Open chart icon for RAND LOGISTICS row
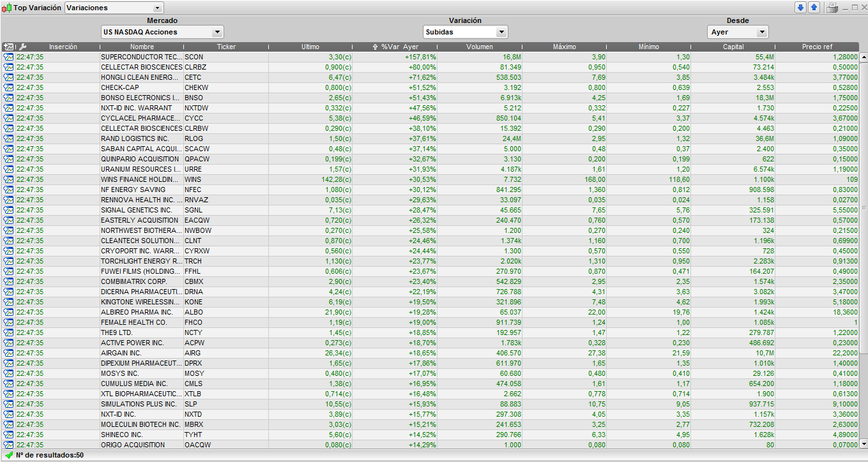This screenshot has width=868, height=462. (8, 138)
